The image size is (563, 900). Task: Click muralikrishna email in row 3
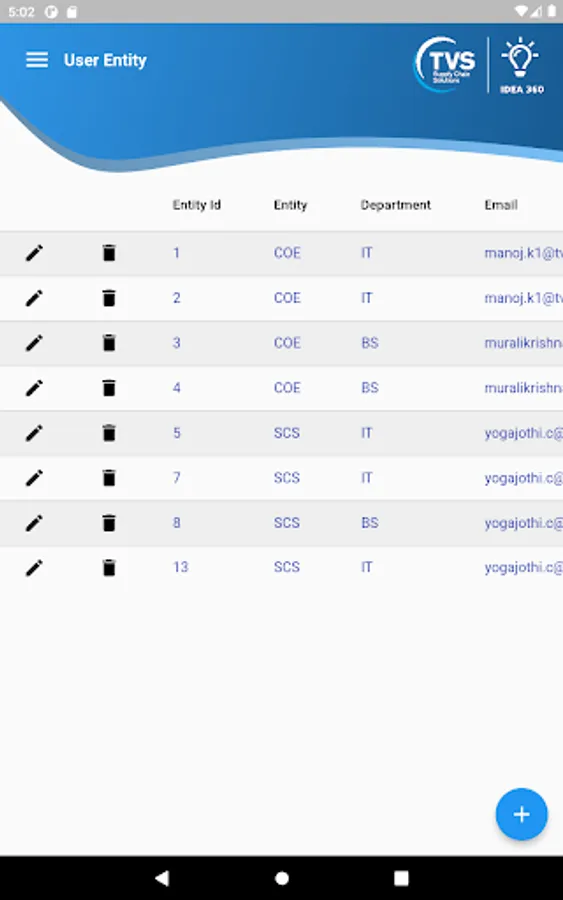(x=523, y=343)
